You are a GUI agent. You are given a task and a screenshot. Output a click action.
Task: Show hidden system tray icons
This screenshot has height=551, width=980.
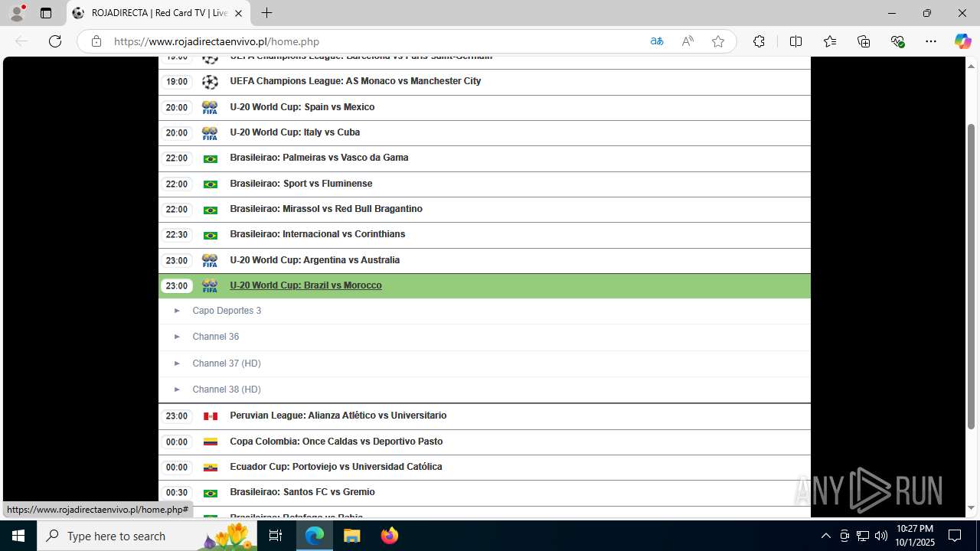click(x=825, y=536)
